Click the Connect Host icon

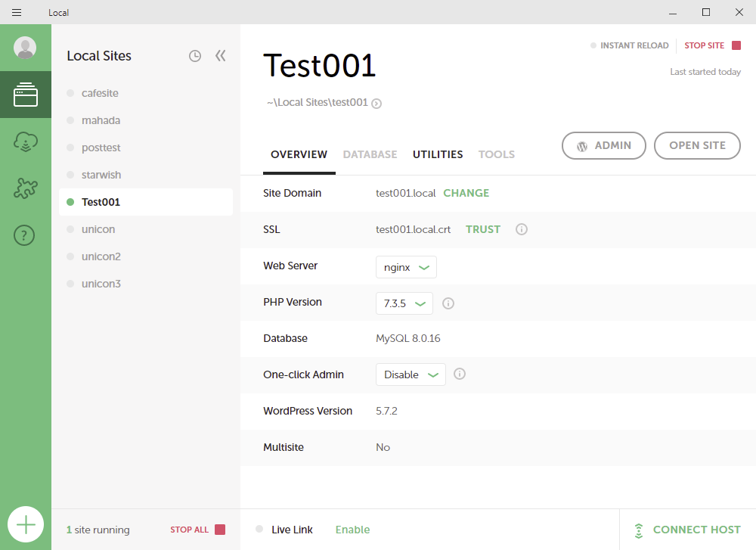pyautogui.click(x=639, y=530)
